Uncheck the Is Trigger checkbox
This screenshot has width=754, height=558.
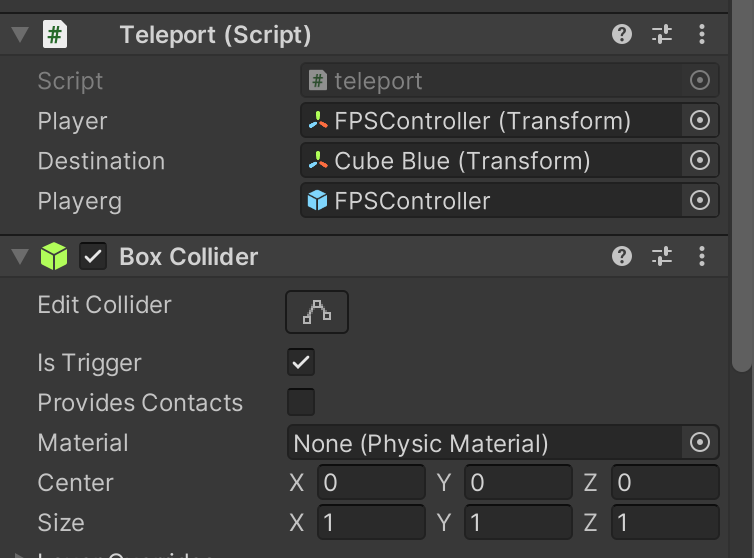pos(301,362)
